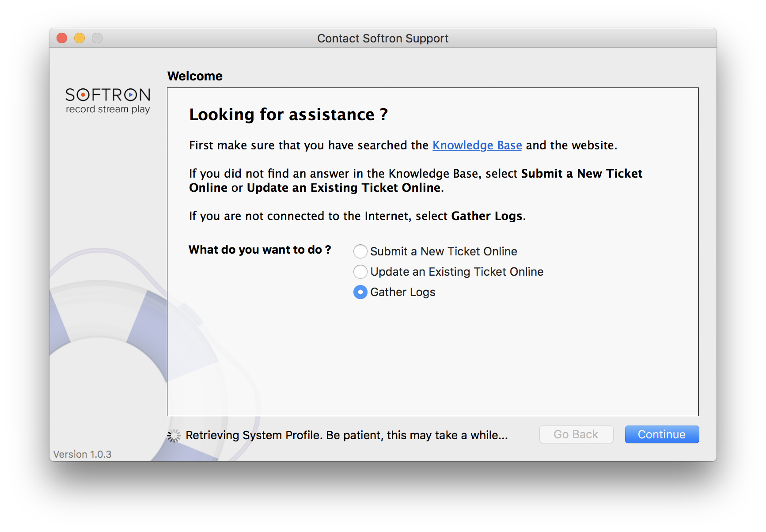Click the 'Looking for assistance ?' heading

tap(288, 114)
